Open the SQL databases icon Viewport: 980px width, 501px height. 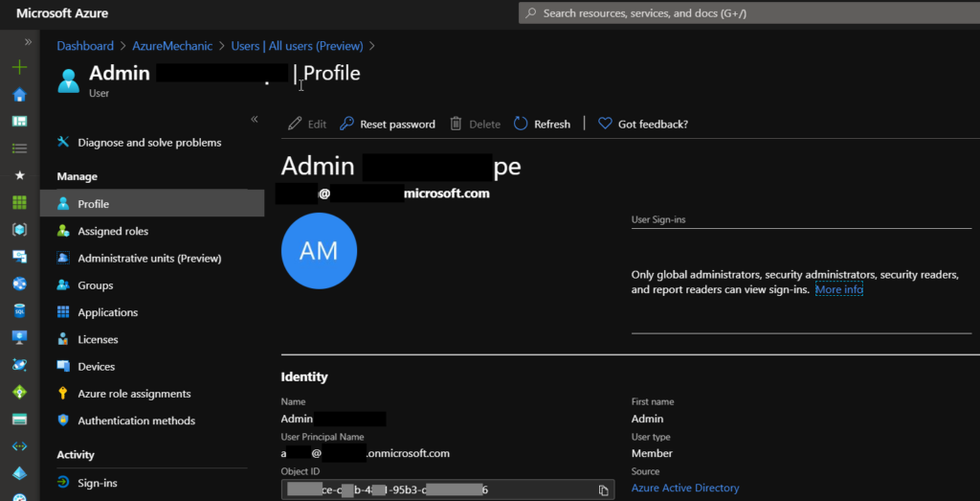20,311
